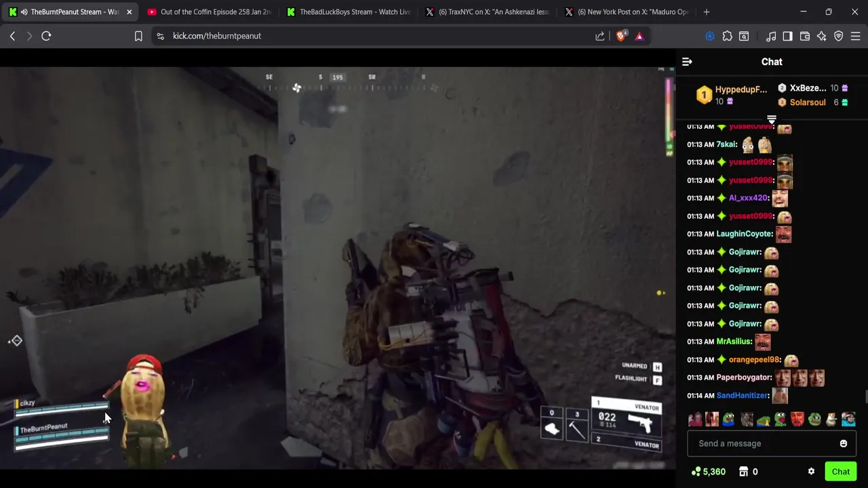
Task: Open the shop icon showing 0
Action: [x=748, y=472]
